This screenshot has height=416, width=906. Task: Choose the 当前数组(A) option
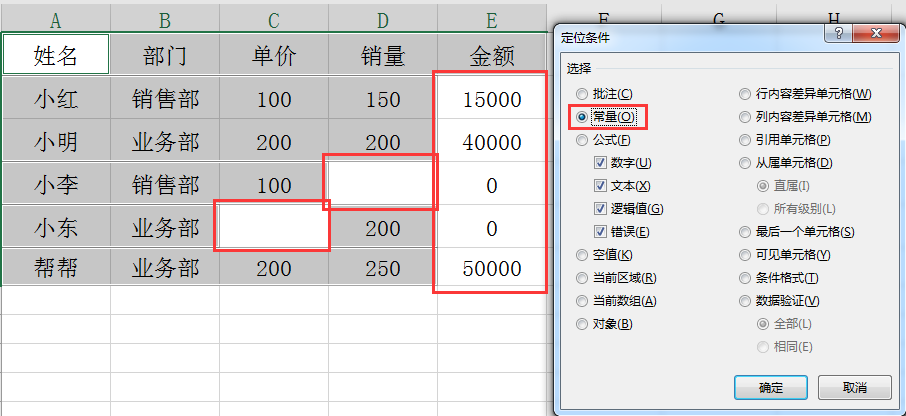point(616,301)
